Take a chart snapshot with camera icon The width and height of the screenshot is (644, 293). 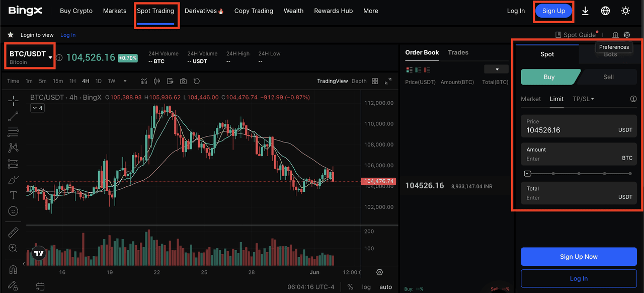[183, 81]
